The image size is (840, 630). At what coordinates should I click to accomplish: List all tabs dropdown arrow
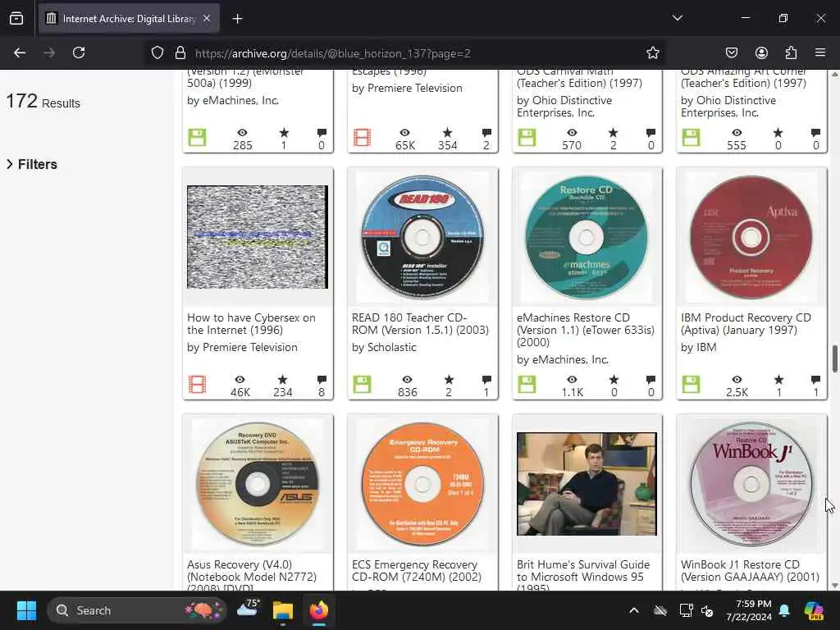677,18
